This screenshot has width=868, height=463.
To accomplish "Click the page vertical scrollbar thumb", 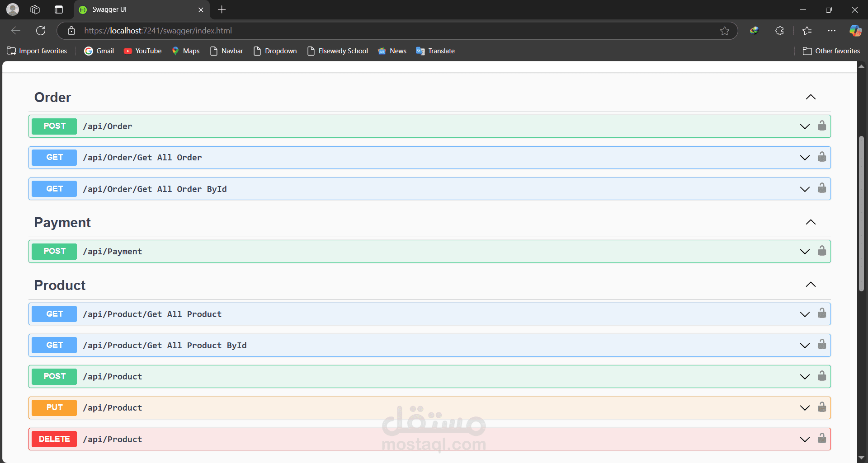I will (861, 213).
